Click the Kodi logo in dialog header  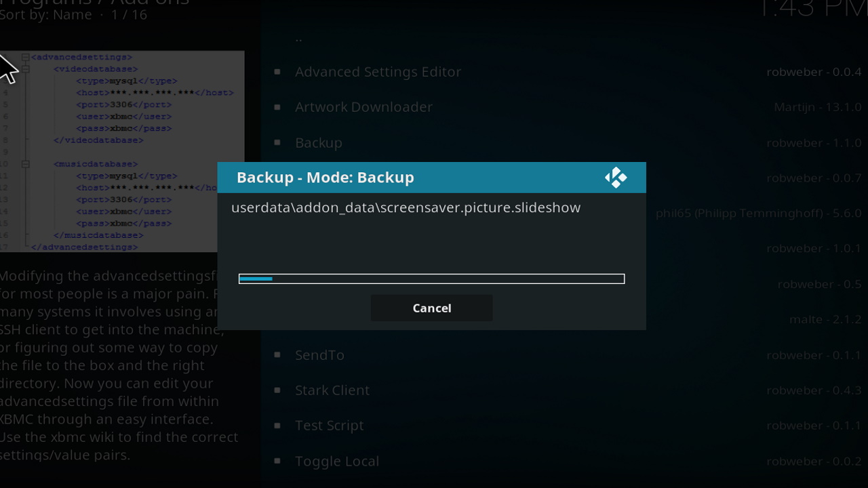point(615,178)
